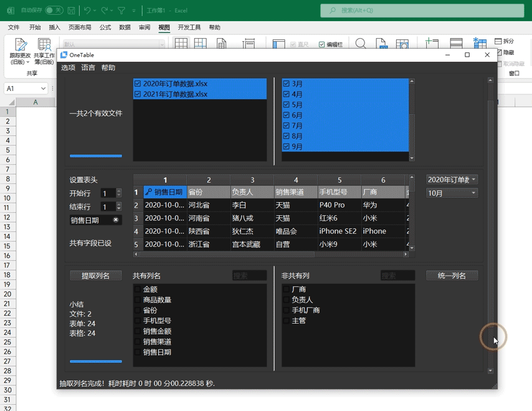
Task: Click the Select All triangle corner of sheet
Action: (12, 102)
